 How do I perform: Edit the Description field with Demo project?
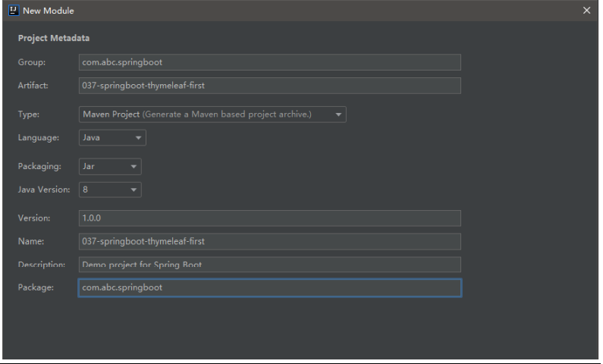269,265
